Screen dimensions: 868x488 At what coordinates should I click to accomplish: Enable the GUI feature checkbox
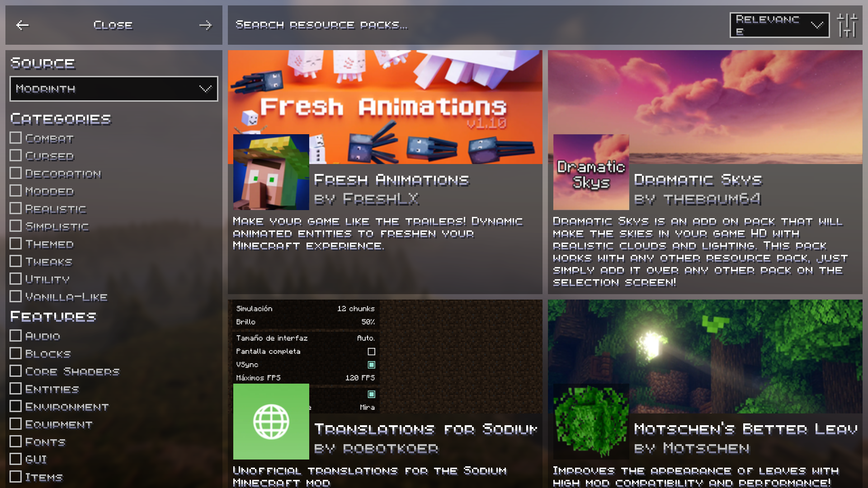coord(16,459)
